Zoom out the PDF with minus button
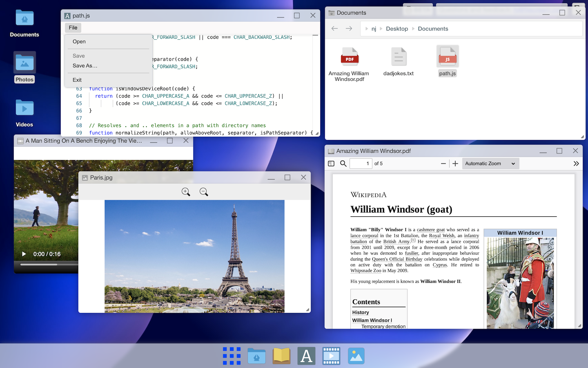The height and width of the screenshot is (368, 588). 443,164
